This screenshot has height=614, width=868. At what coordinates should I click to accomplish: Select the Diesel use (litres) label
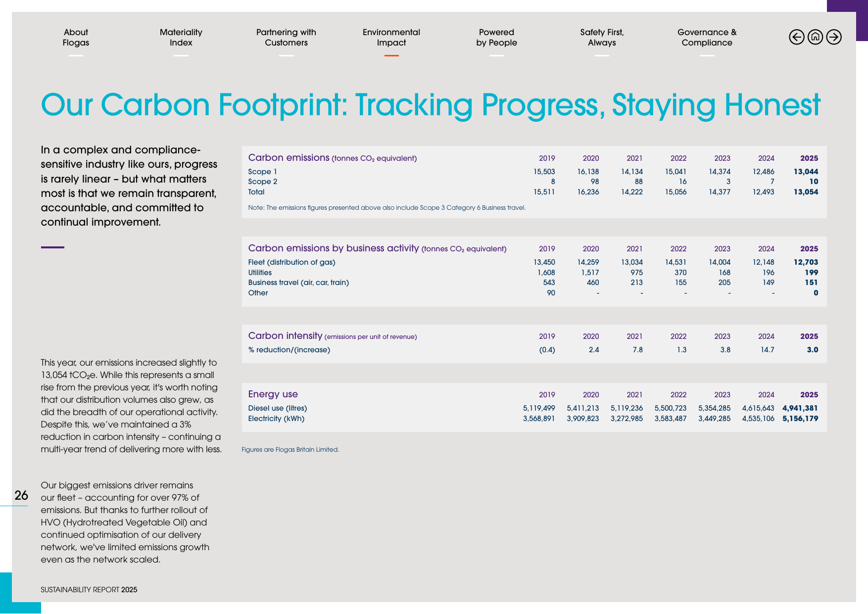click(x=277, y=408)
